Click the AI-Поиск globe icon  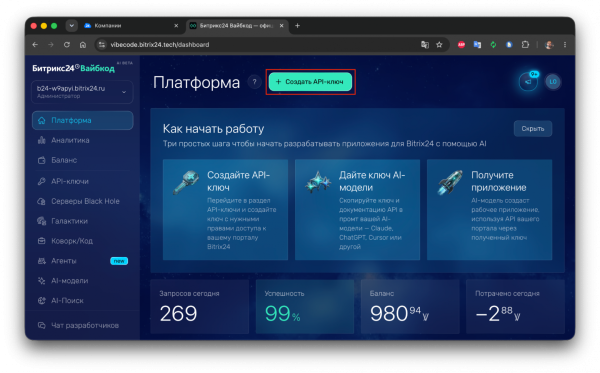[x=41, y=301]
